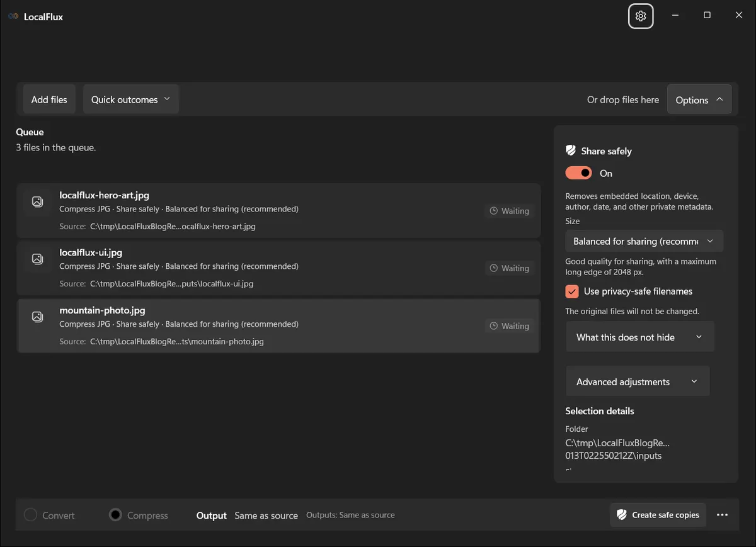Close the LocalFlux window
The width and height of the screenshot is (756, 547).
[x=739, y=15]
